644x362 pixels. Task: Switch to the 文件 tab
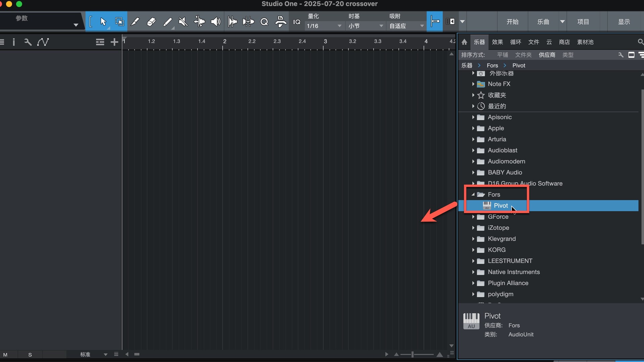534,42
